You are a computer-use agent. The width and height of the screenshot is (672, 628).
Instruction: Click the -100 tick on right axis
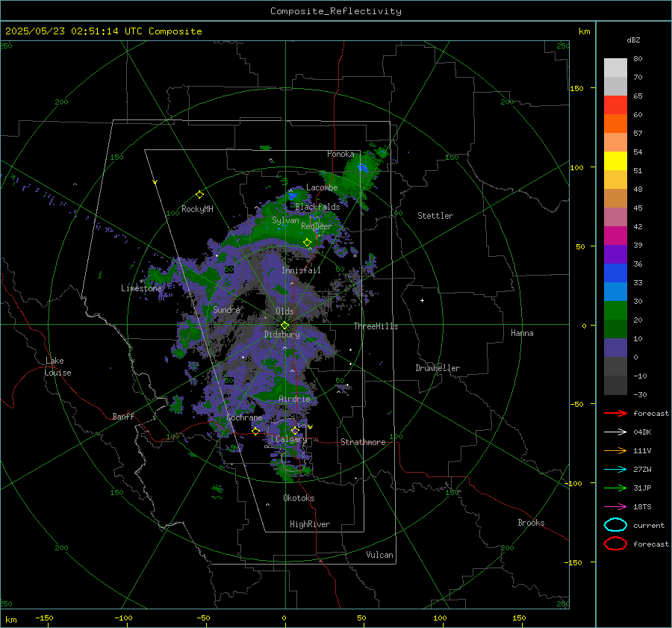tap(573, 483)
